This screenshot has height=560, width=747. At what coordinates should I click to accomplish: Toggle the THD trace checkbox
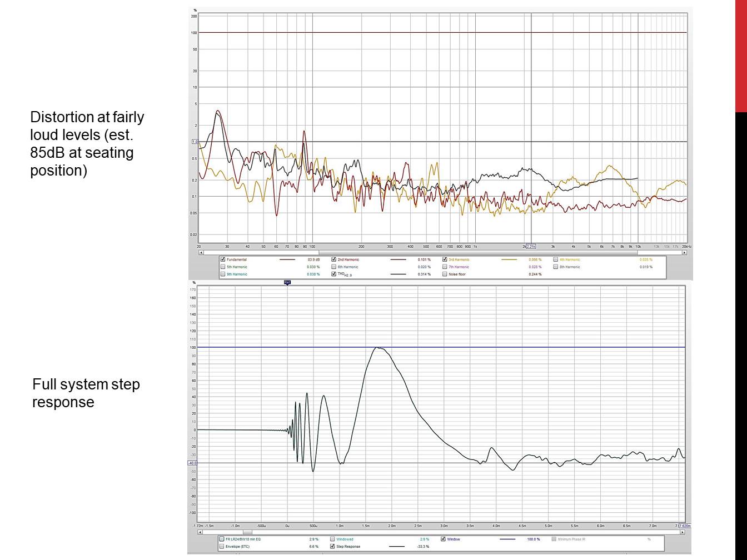(334, 274)
